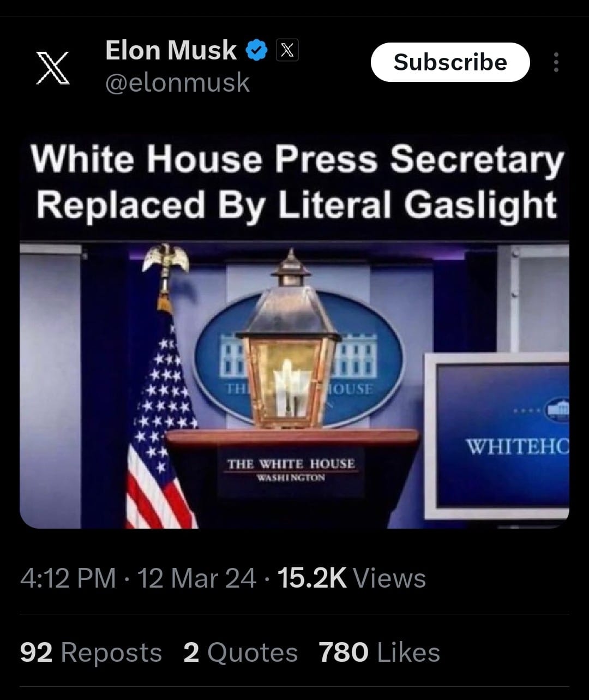
Task: Visit the @elonmusk handle link
Action: click(177, 83)
